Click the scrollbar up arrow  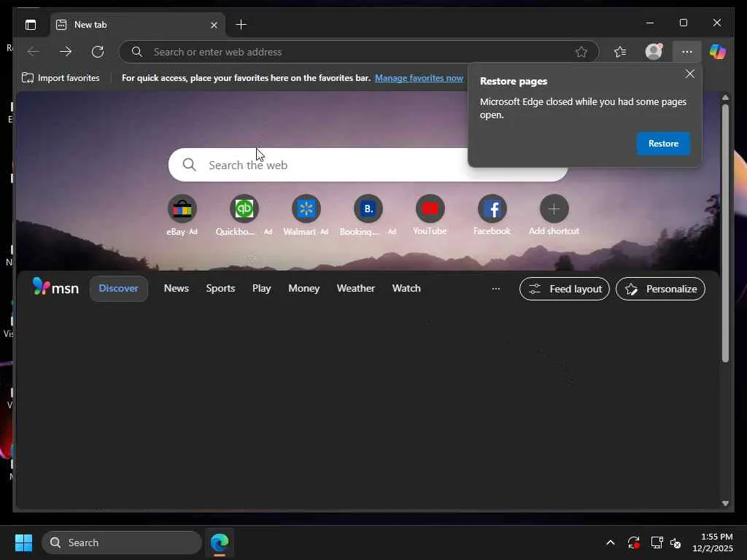725,97
